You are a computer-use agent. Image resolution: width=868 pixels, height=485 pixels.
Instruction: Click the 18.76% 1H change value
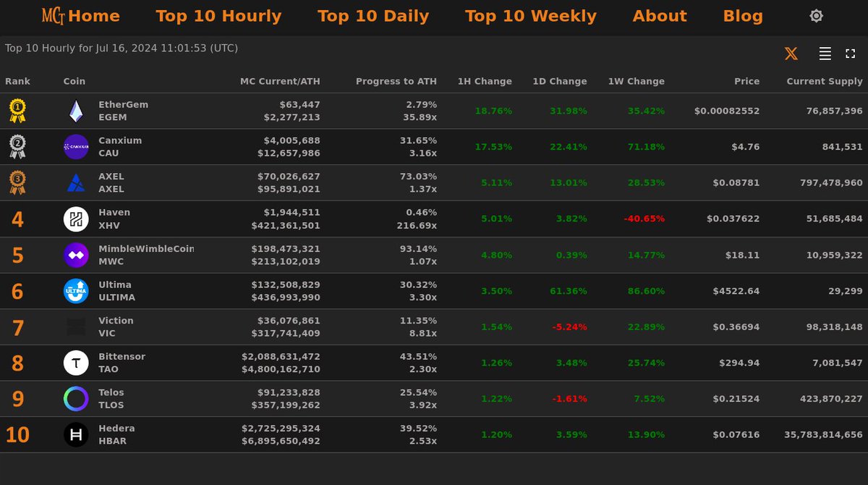[493, 111]
